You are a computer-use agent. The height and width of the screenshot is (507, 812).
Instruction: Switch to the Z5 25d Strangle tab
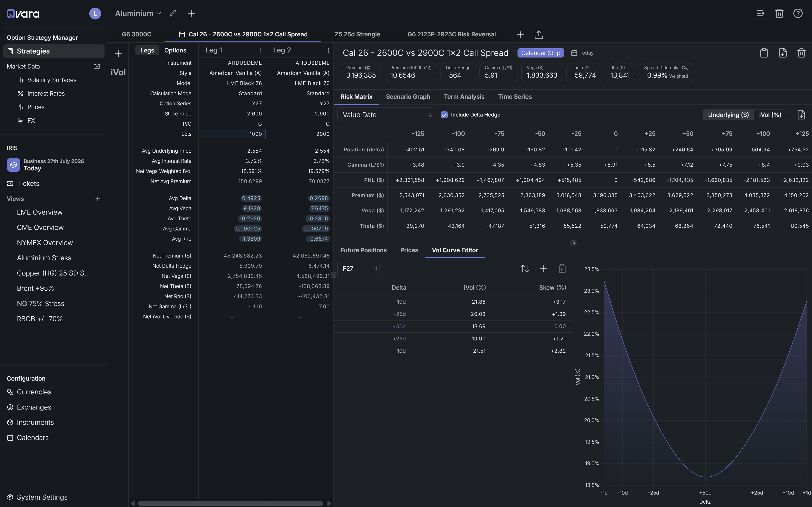coord(357,34)
